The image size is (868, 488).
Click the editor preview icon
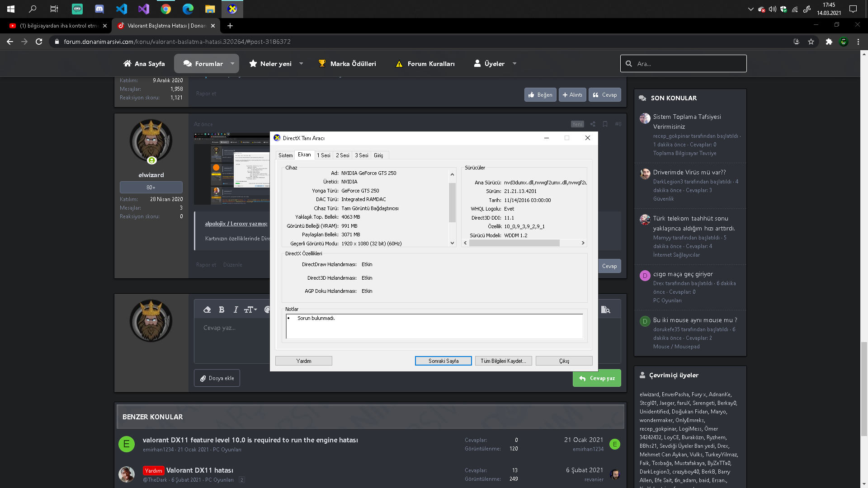pyautogui.click(x=605, y=310)
